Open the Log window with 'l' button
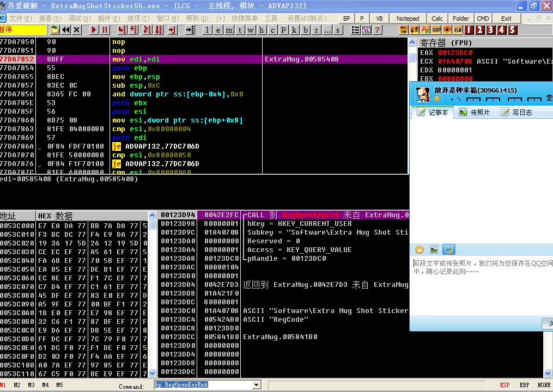 pos(208,30)
